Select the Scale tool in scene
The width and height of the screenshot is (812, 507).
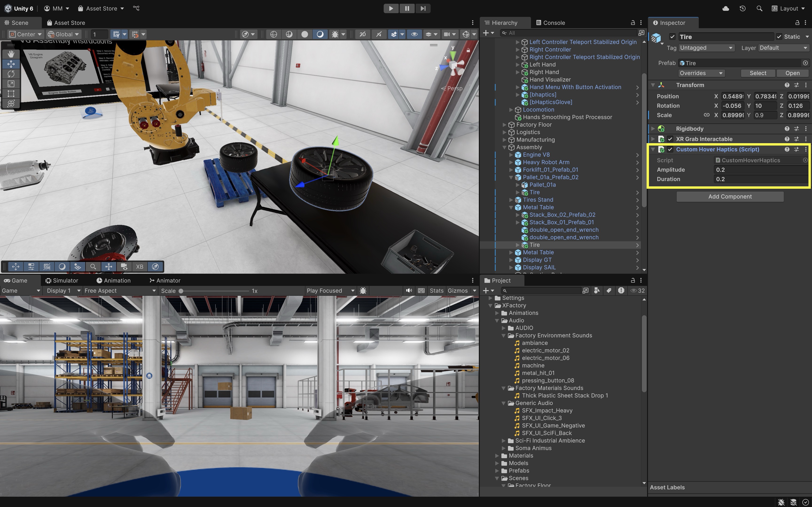[11, 84]
